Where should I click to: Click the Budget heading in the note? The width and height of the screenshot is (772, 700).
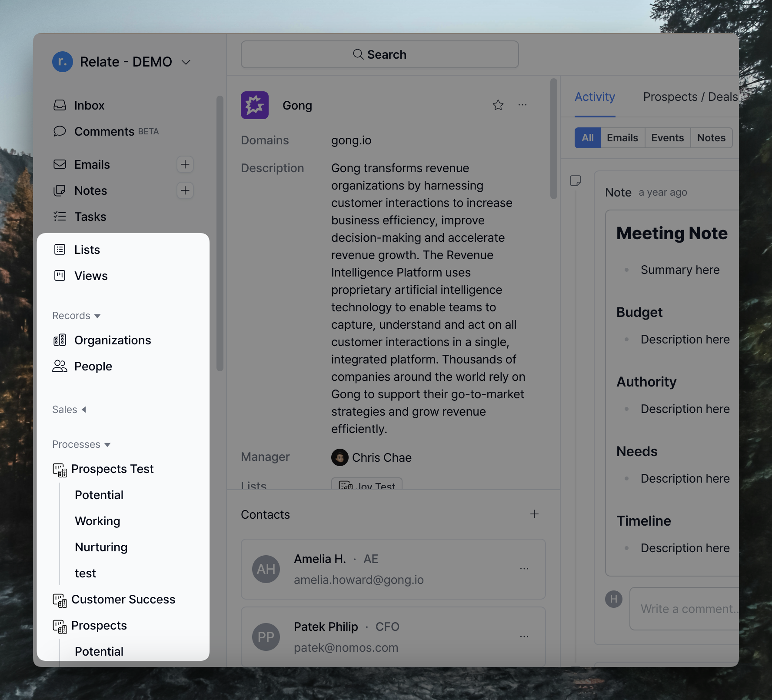pos(639,312)
